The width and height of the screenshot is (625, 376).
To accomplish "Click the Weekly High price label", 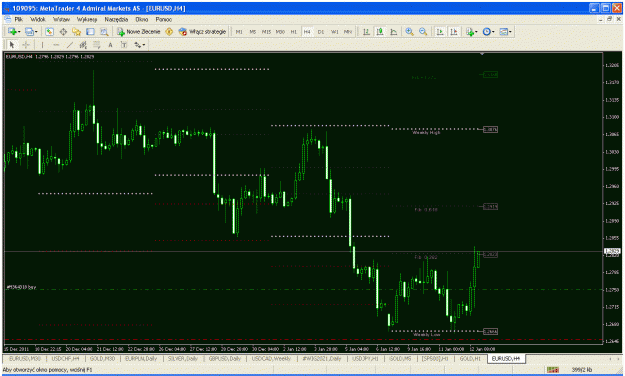I will (x=426, y=133).
